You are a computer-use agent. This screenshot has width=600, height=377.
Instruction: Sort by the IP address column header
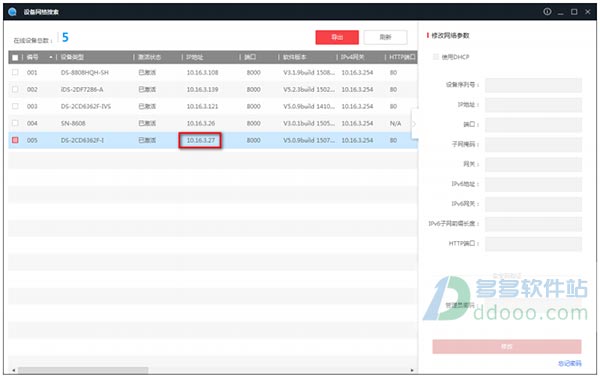[x=195, y=57]
